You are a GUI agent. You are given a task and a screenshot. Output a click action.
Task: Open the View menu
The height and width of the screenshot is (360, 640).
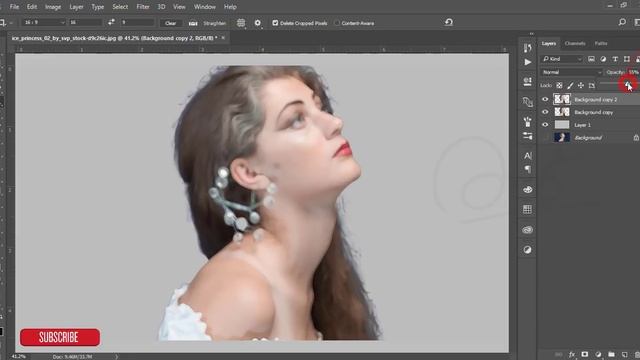tap(179, 7)
